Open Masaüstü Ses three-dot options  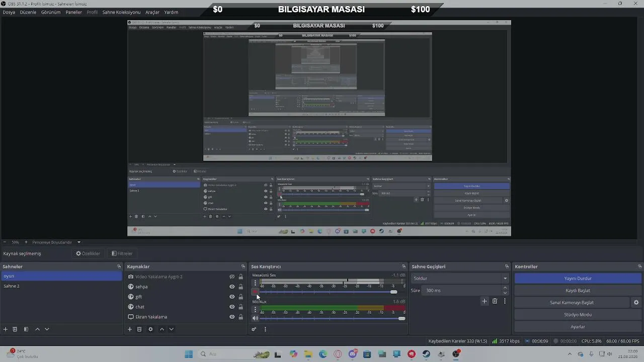coord(255,283)
